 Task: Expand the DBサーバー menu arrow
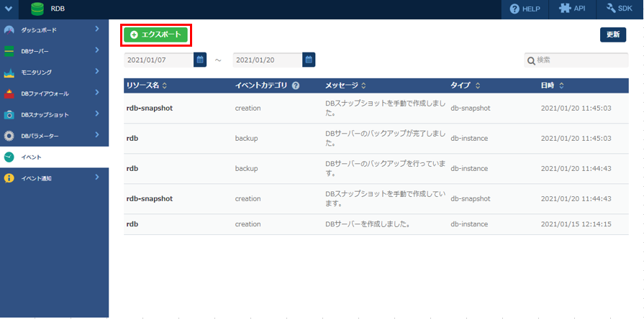tap(97, 50)
